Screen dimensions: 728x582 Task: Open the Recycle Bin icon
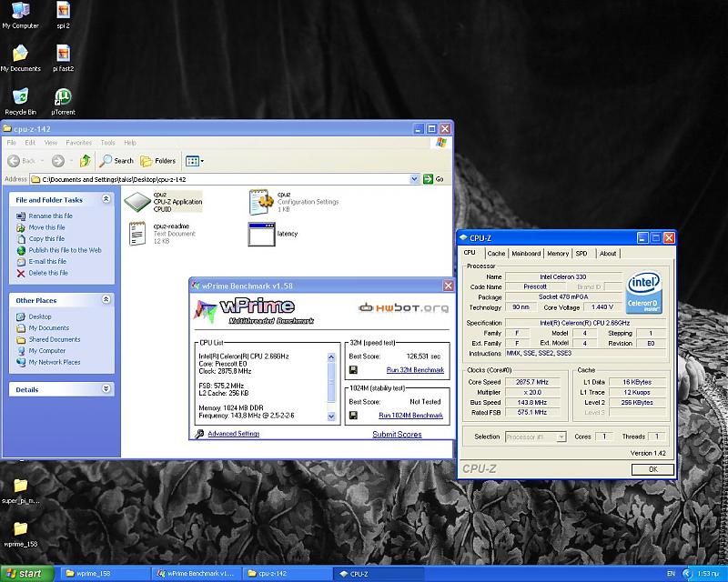(20, 101)
